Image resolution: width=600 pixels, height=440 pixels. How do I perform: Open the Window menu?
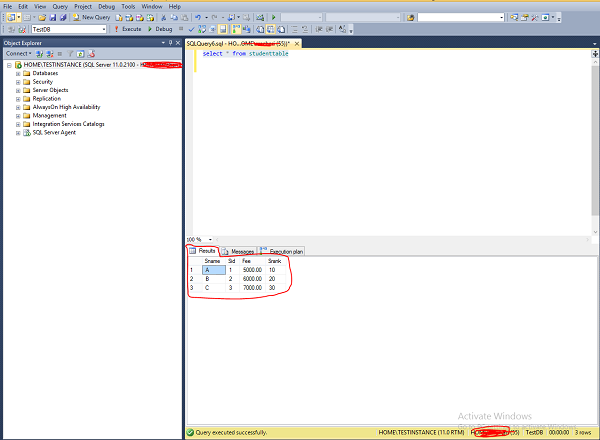152,7
